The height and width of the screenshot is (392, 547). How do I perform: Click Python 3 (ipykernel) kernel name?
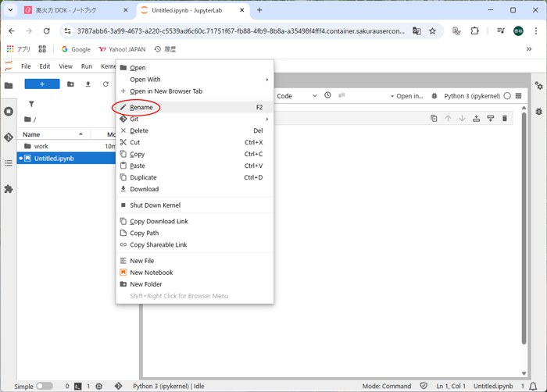click(472, 96)
